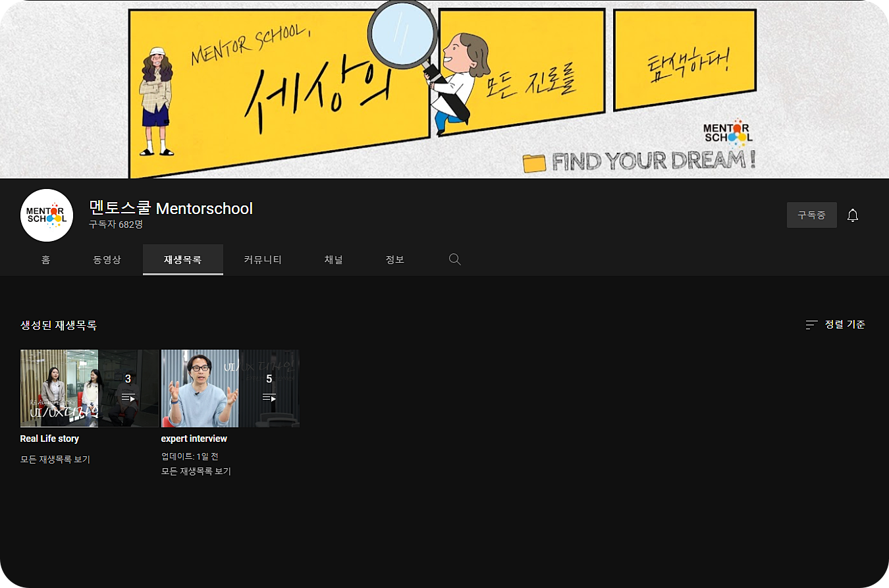
Task: Click the notification bell icon
Action: tap(853, 215)
